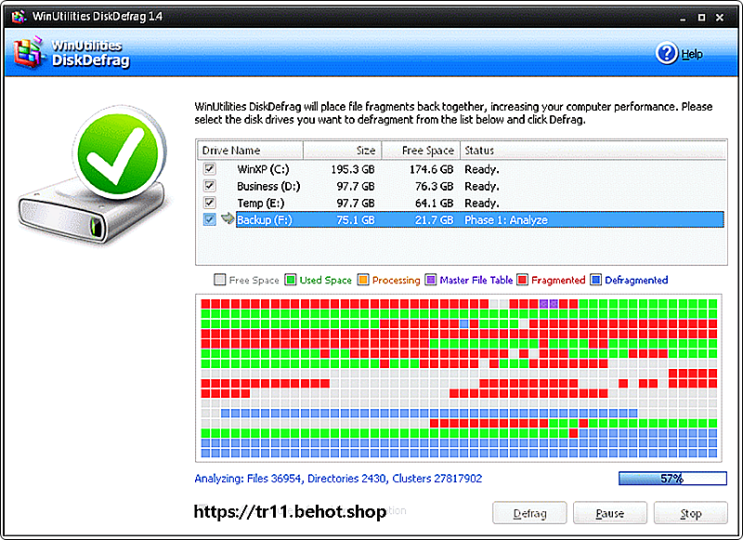
Task: Click the WinUtilities DiskDefrag logo icon
Action: [x=28, y=52]
